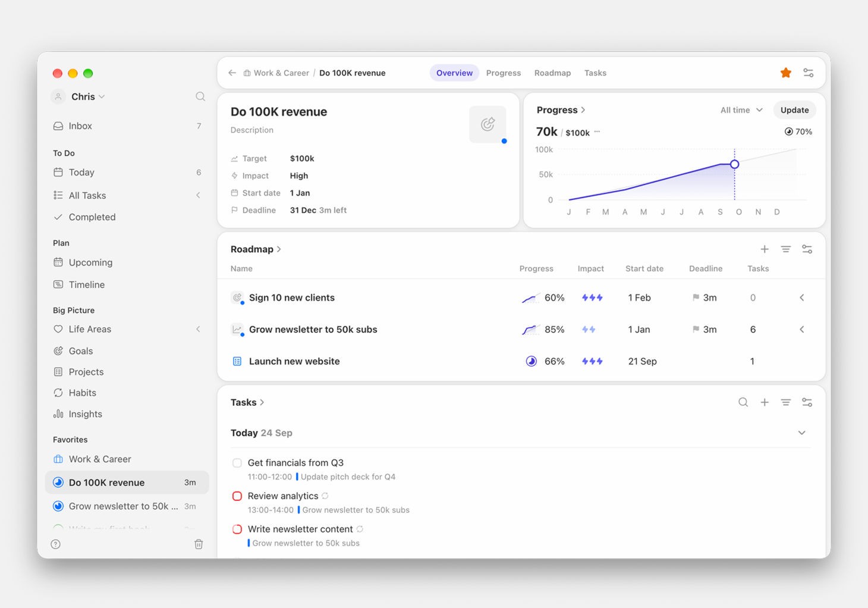This screenshot has width=868, height=608.
Task: Expand Sign 10 new clients row chevron
Action: [x=801, y=297]
